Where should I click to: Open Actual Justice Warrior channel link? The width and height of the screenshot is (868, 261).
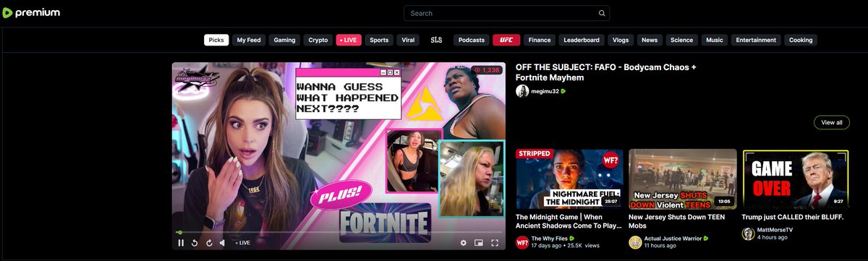(x=673, y=238)
